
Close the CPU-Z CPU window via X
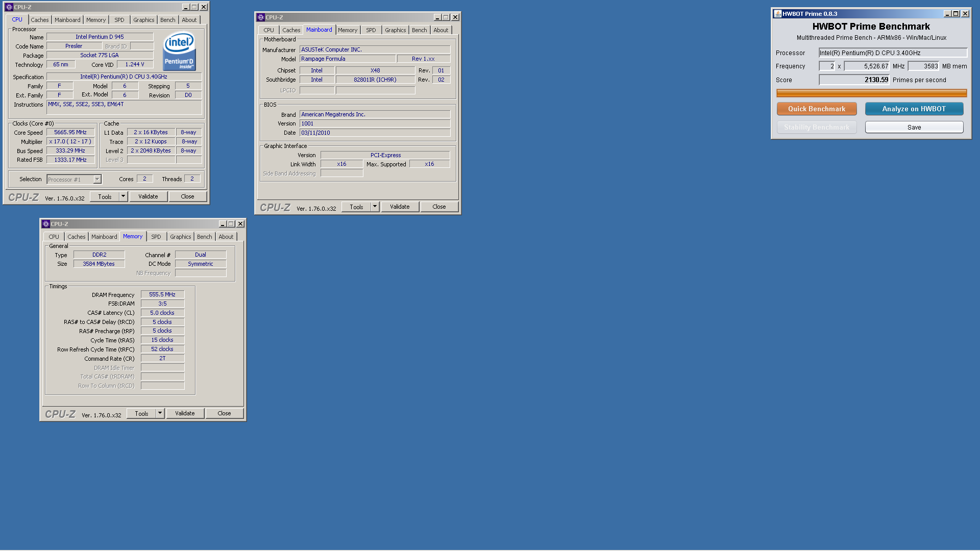(x=204, y=7)
